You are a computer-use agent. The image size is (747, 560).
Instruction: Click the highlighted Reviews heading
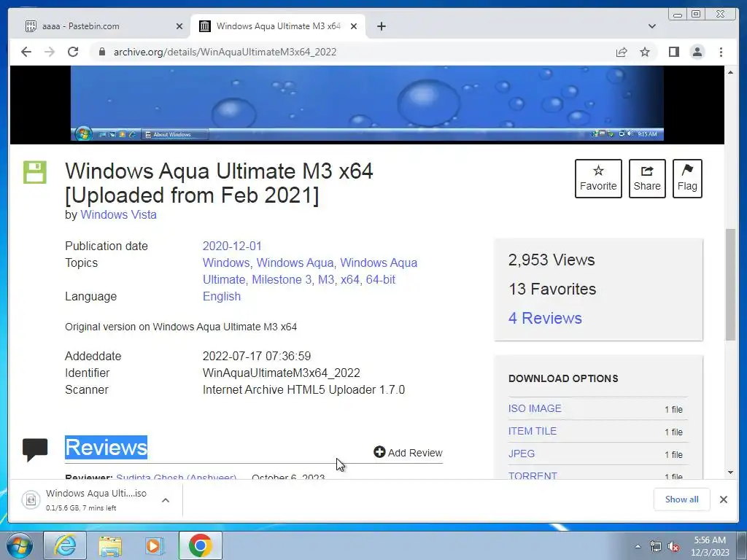click(106, 448)
